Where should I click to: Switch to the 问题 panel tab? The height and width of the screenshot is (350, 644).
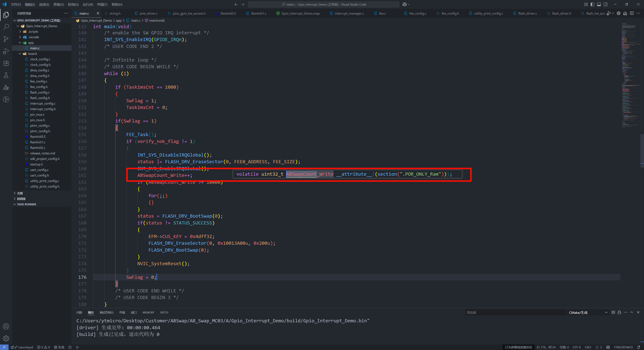click(x=79, y=312)
